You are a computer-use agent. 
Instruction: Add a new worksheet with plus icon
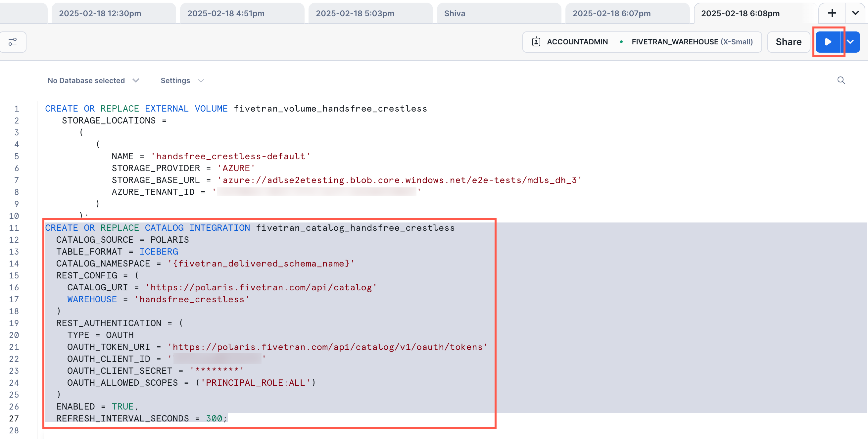[832, 13]
